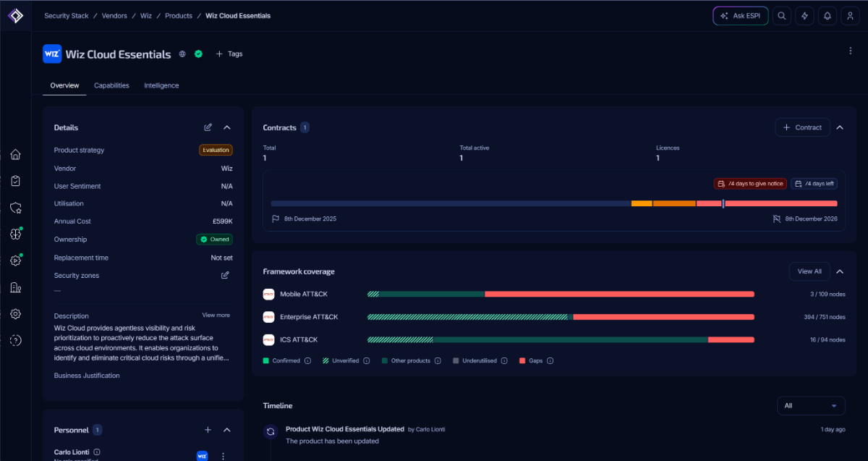868x461 pixels.
Task: Collapse the Framework coverage panel chevron
Action: pos(840,271)
